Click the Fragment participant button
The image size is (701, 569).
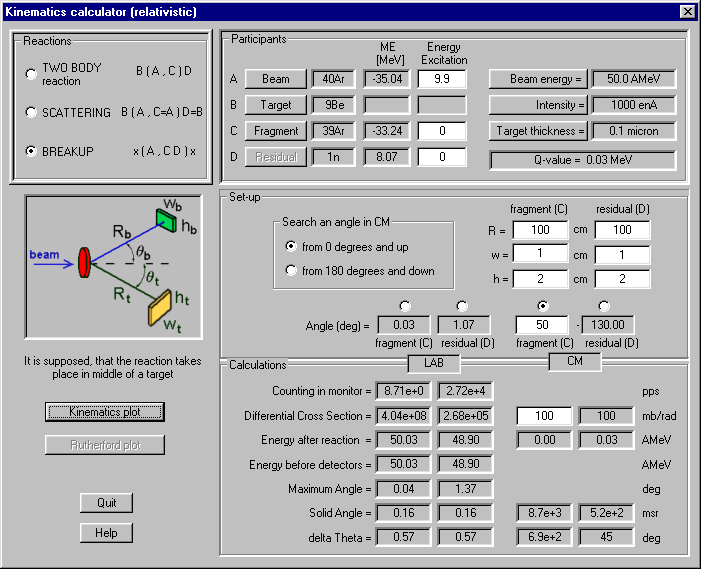point(275,131)
